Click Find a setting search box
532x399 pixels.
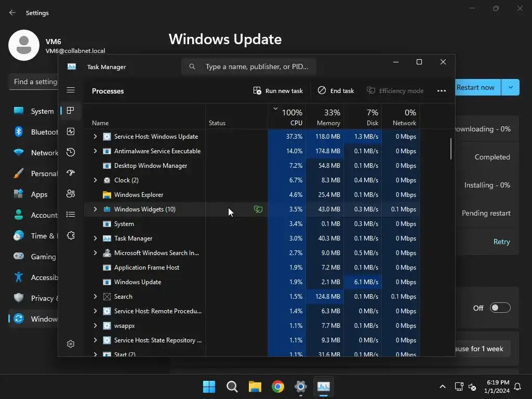click(34, 82)
